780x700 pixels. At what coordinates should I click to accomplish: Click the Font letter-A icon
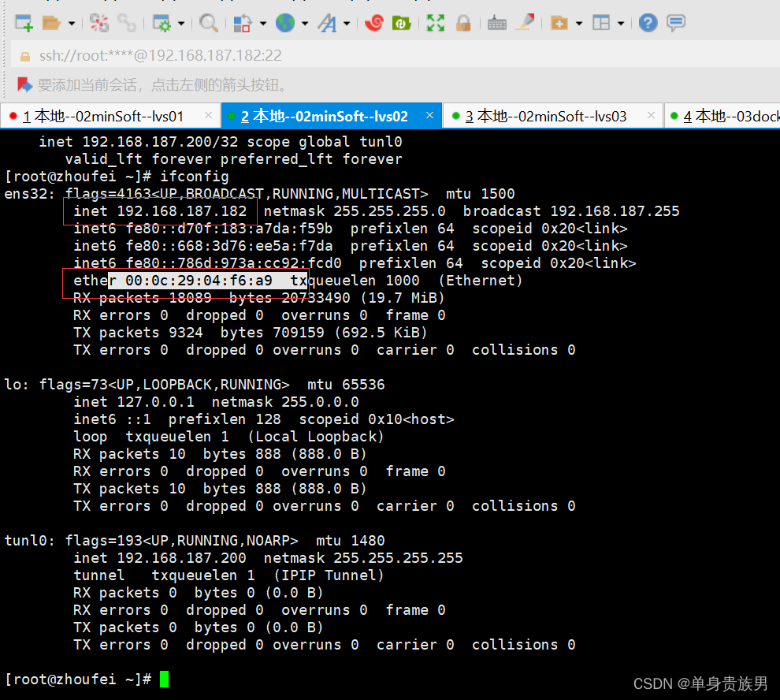tap(327, 23)
